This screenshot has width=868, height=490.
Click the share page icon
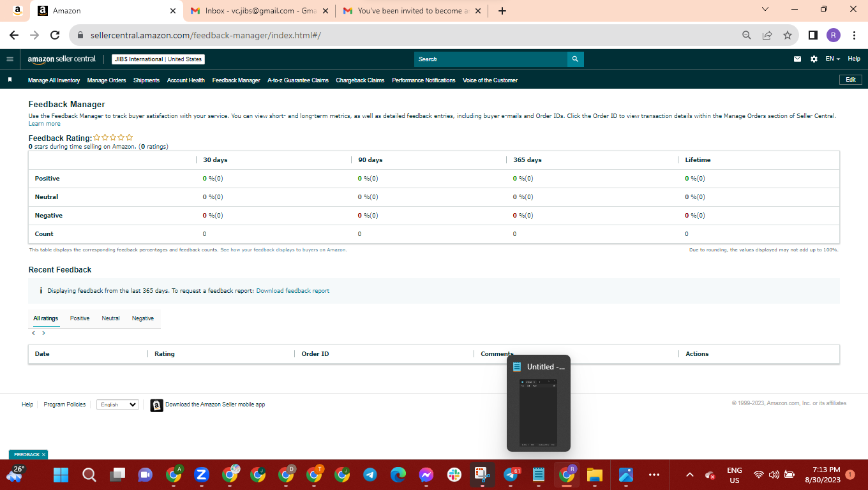coord(767,35)
